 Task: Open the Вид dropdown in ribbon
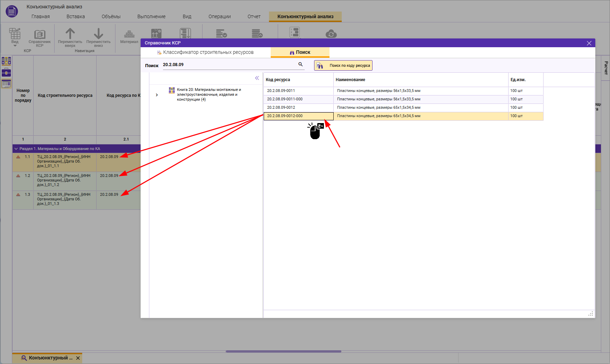pyautogui.click(x=15, y=45)
